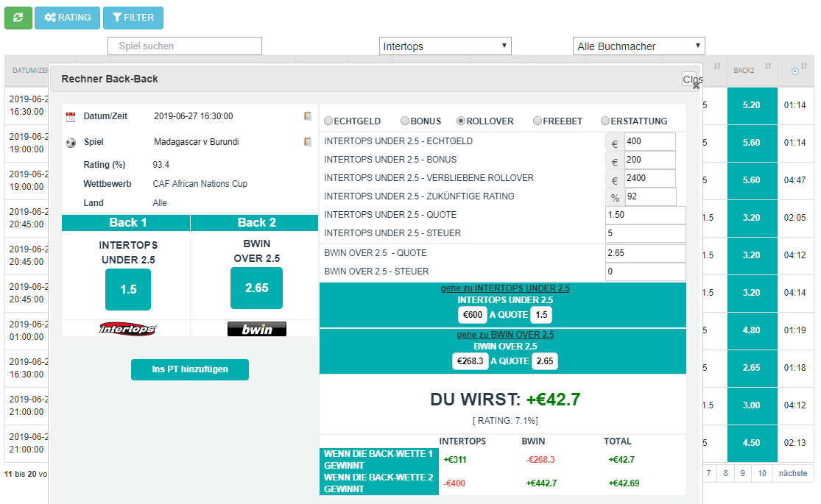Click the Back 2 odds tile 2.65

tap(256, 288)
